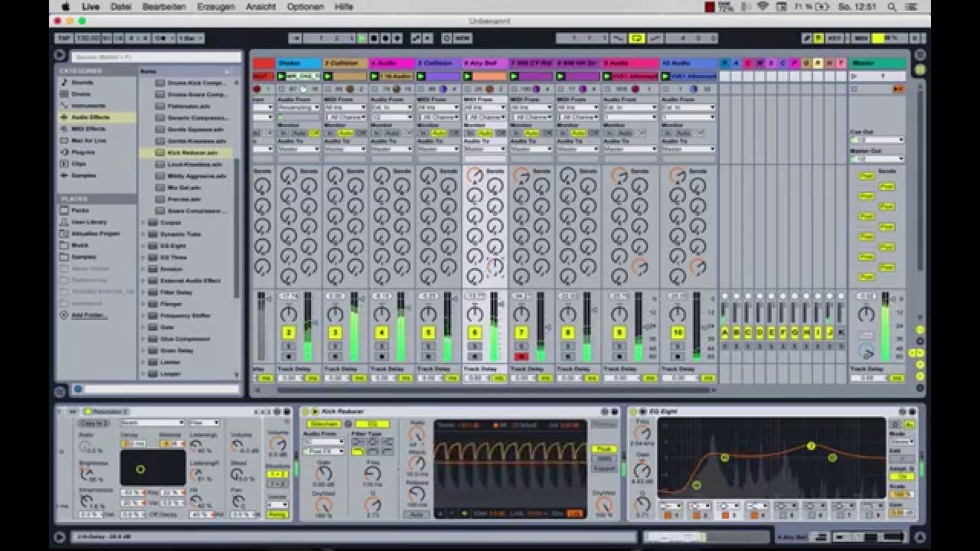Toggle track activator 10
Image resolution: width=980 pixels, height=551 pixels.
coord(678,333)
